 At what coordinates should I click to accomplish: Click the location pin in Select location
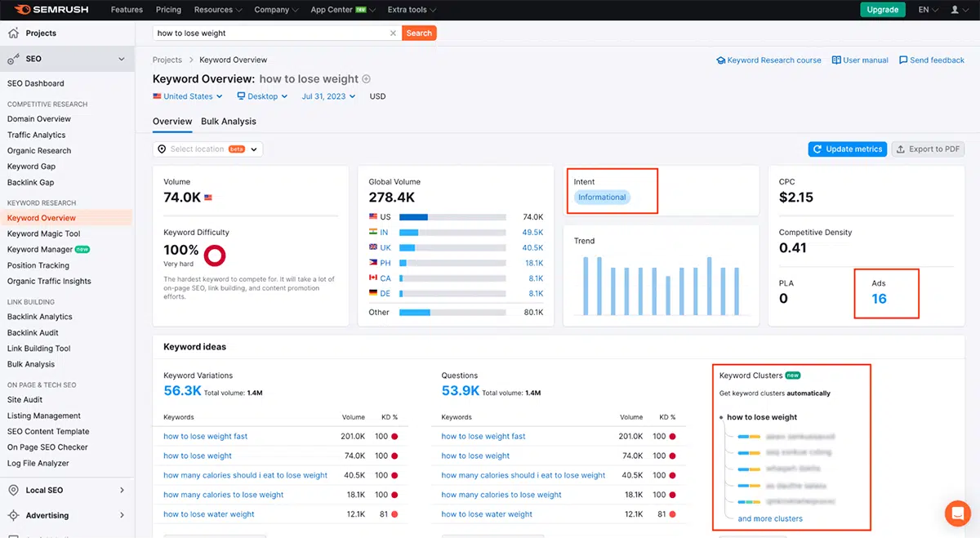(162, 149)
